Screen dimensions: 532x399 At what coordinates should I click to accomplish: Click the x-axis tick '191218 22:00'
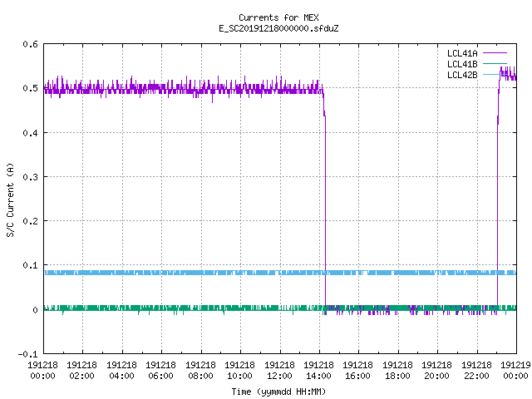pyautogui.click(x=476, y=371)
